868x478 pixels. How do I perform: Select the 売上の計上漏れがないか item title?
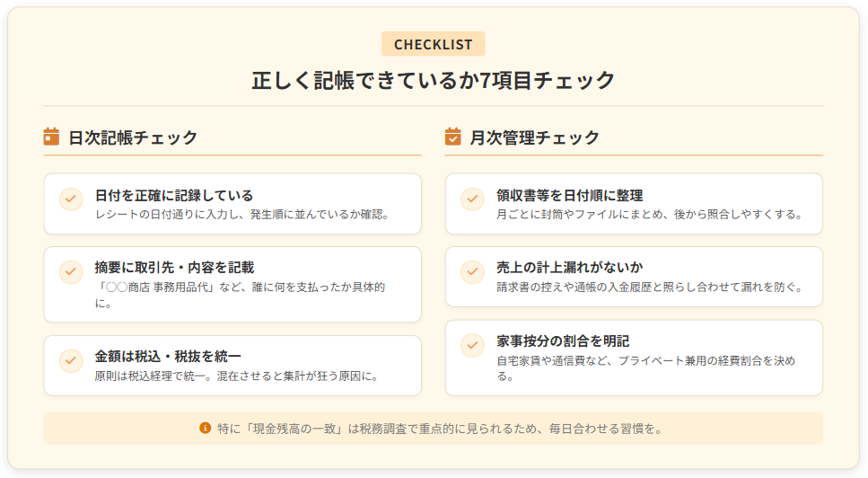pos(569,267)
